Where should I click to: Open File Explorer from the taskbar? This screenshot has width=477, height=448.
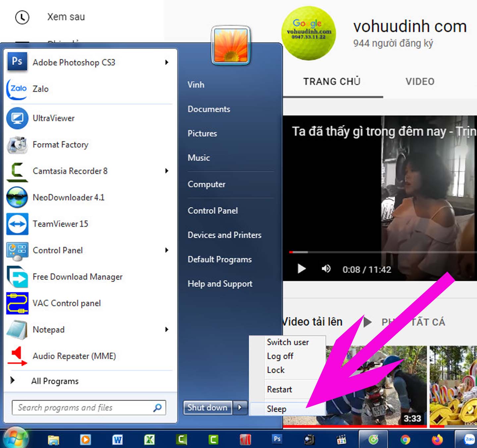[53, 440]
